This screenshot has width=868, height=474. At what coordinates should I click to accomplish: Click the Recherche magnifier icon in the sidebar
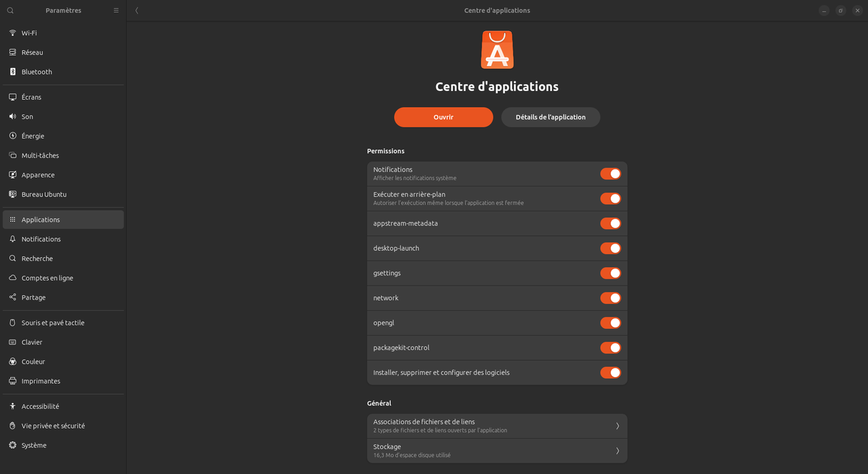click(12, 258)
